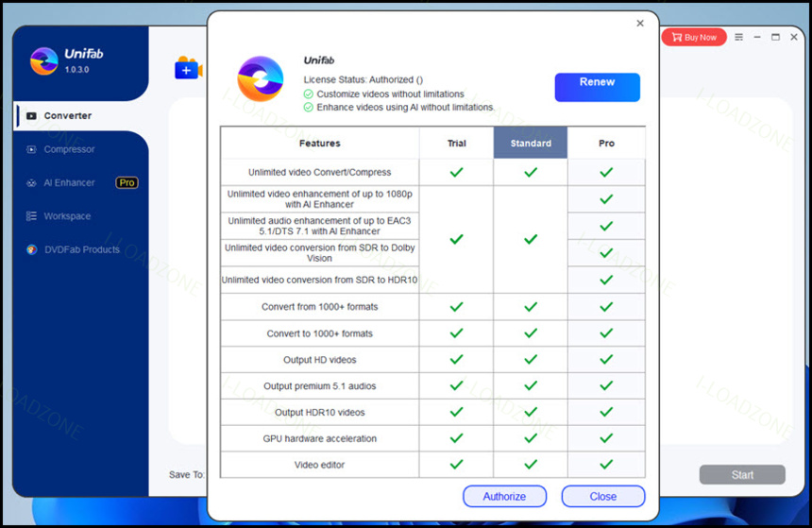The image size is (812, 528).
Task: Click Pro checkmark for Convert from 1000+ formats
Action: (x=606, y=307)
